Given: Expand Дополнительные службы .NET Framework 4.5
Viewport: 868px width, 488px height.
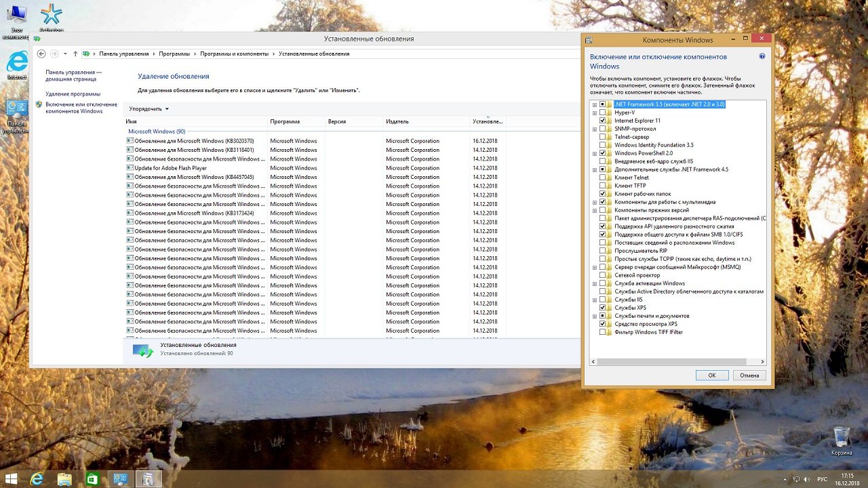Looking at the screenshot, I should click(595, 169).
